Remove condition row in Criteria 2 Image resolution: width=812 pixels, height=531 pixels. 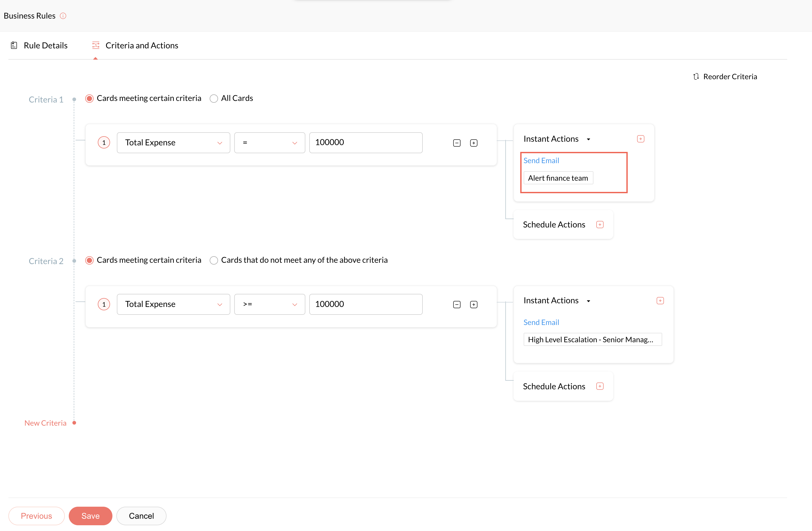tap(457, 304)
